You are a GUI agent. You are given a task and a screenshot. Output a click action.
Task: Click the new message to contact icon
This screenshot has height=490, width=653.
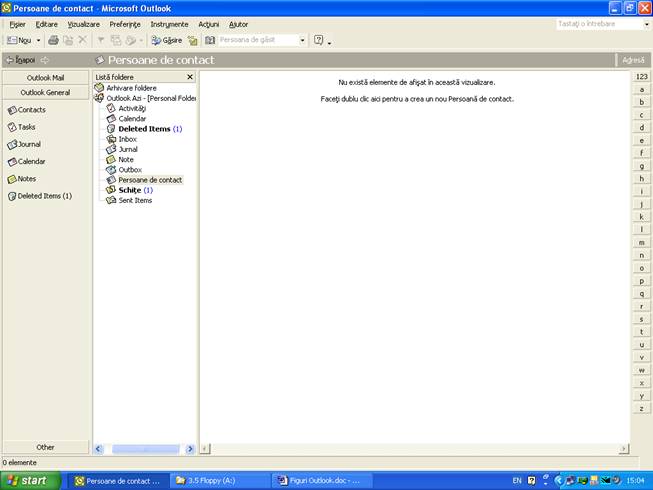116,40
